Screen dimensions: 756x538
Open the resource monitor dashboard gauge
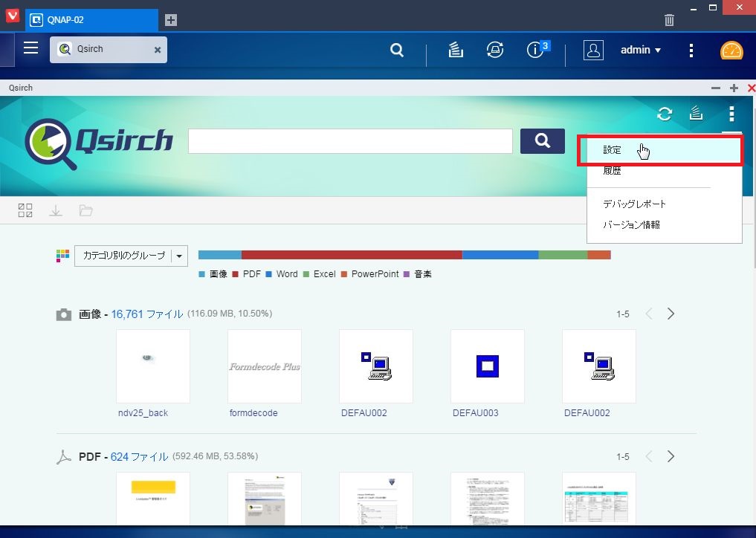coord(731,50)
